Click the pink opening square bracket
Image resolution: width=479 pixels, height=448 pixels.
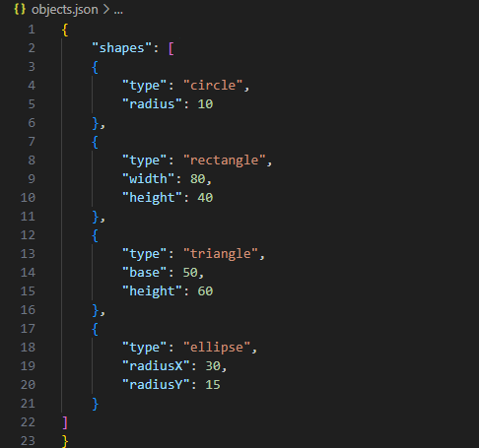point(171,49)
